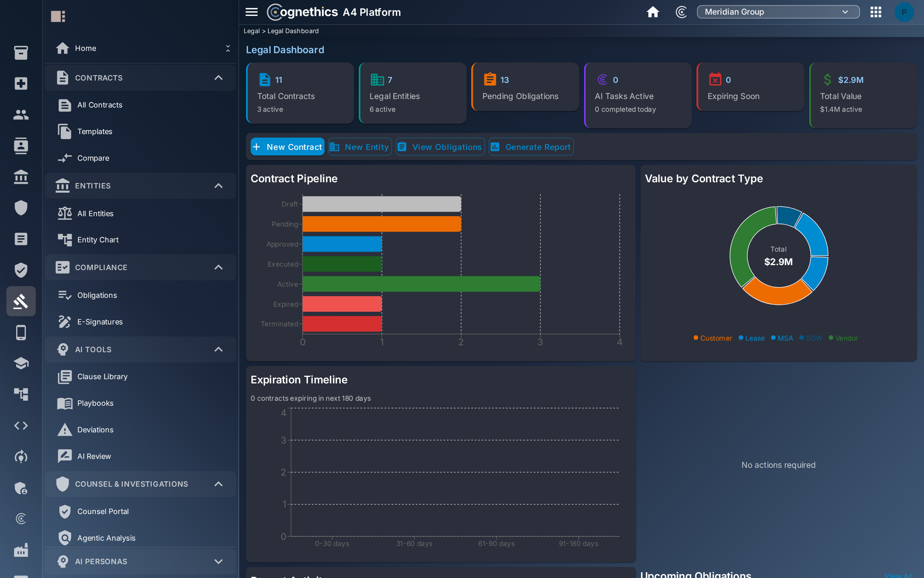Open the apps grid icon
Viewport: 924px width, 578px height.
pos(875,12)
